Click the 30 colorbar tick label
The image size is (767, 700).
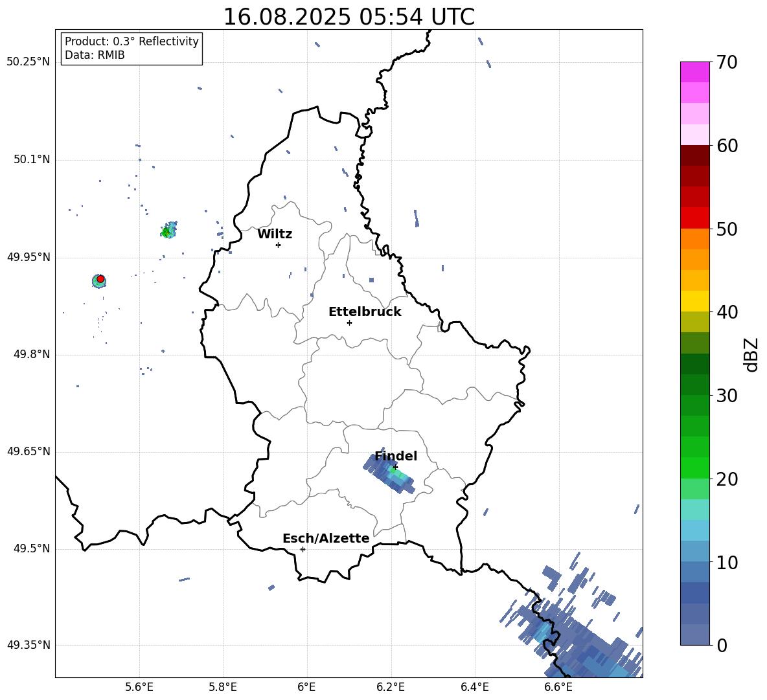pyautogui.click(x=727, y=396)
